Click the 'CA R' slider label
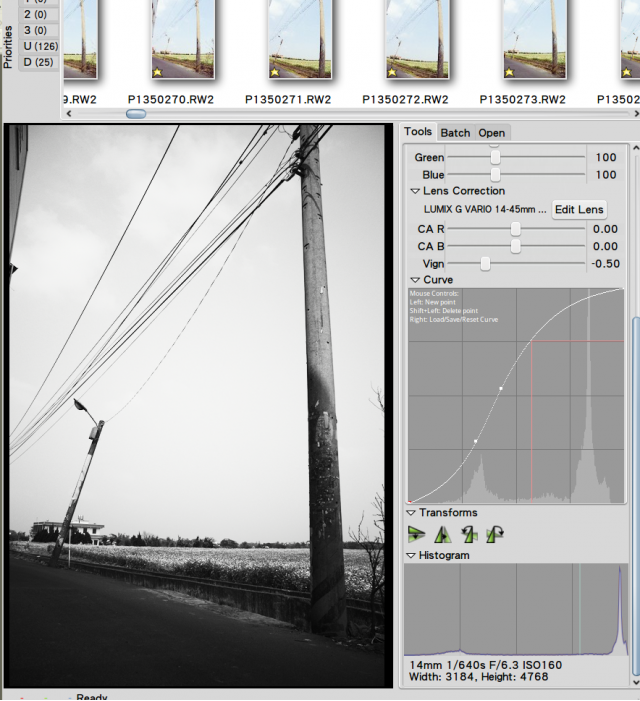Viewport: 640px width, 701px height. (x=431, y=229)
